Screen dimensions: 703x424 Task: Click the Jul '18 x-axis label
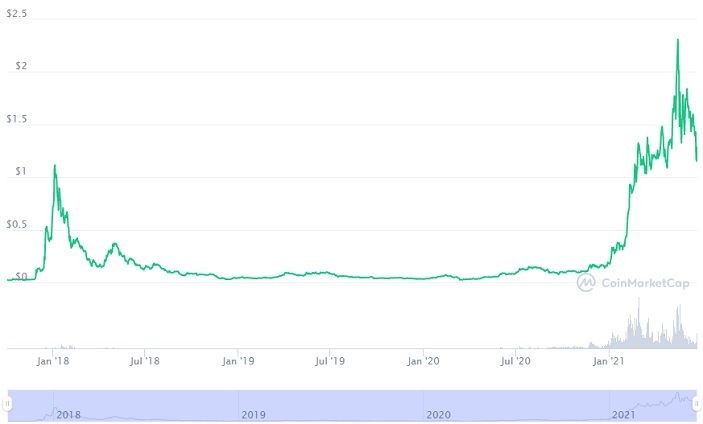coord(146,362)
